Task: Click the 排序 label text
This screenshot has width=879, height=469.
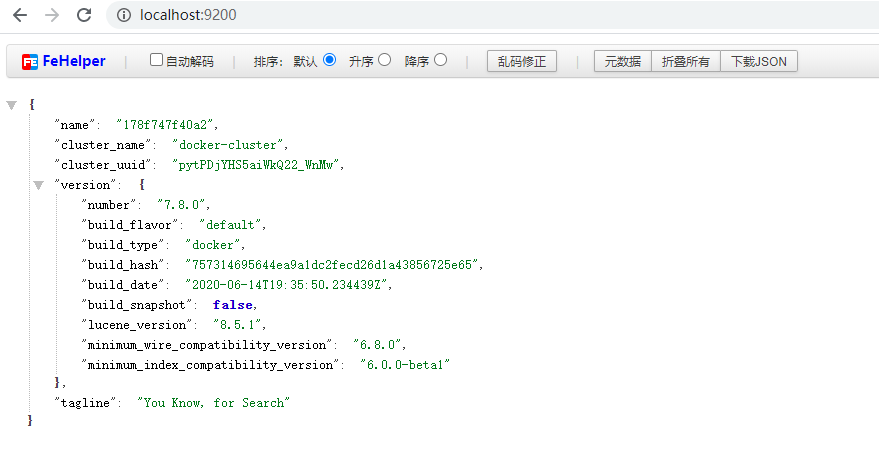Action: coord(267,62)
